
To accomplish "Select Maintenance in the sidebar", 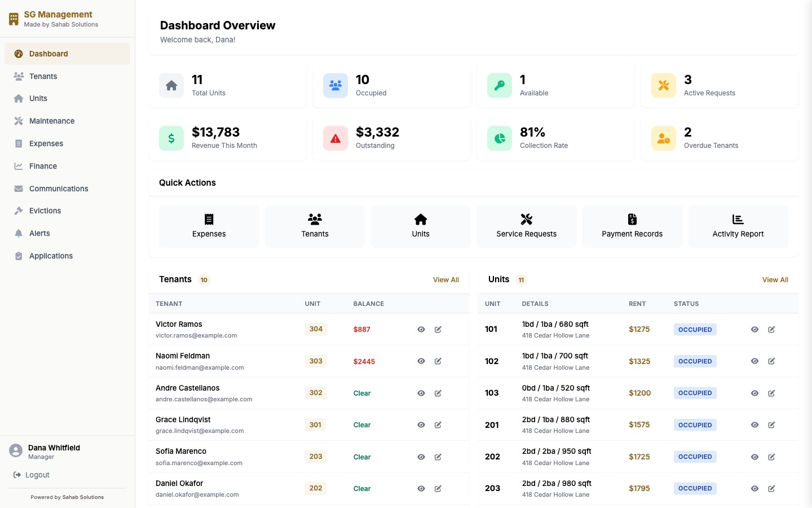I will click(67, 121).
